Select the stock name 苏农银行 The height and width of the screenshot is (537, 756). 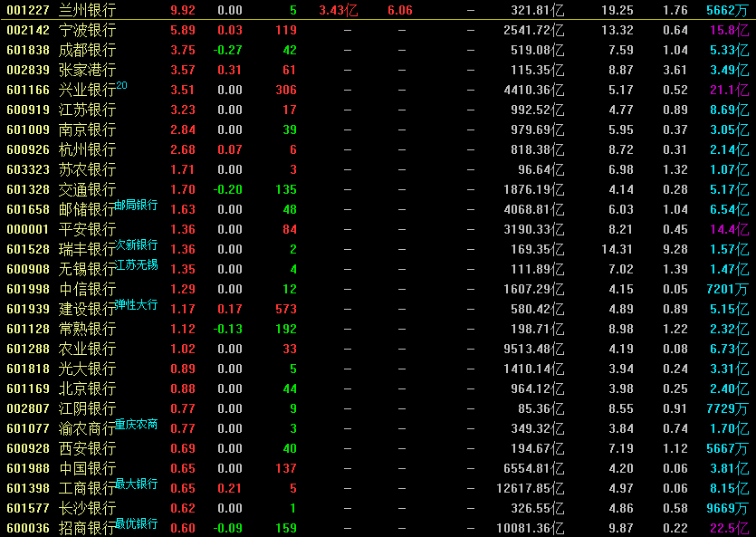coord(87,169)
